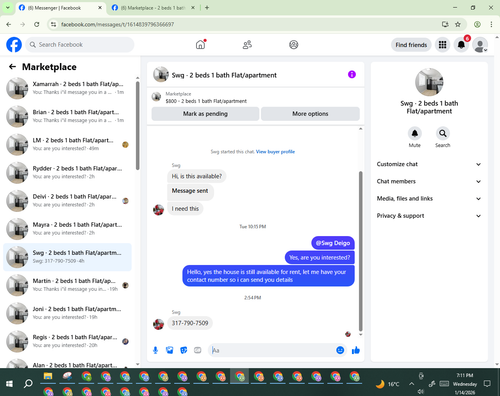
Task: Click the chat messages scrollbar
Action: pyautogui.click(x=360, y=251)
